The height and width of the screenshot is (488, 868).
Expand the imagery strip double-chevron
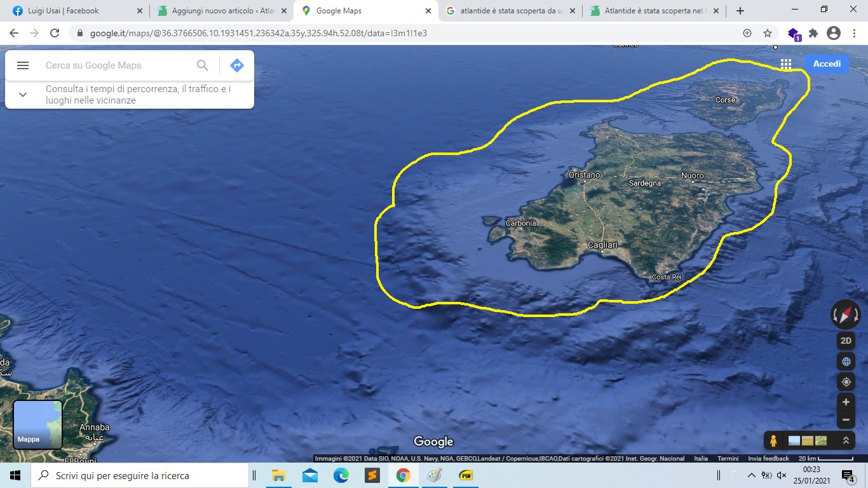(x=846, y=440)
